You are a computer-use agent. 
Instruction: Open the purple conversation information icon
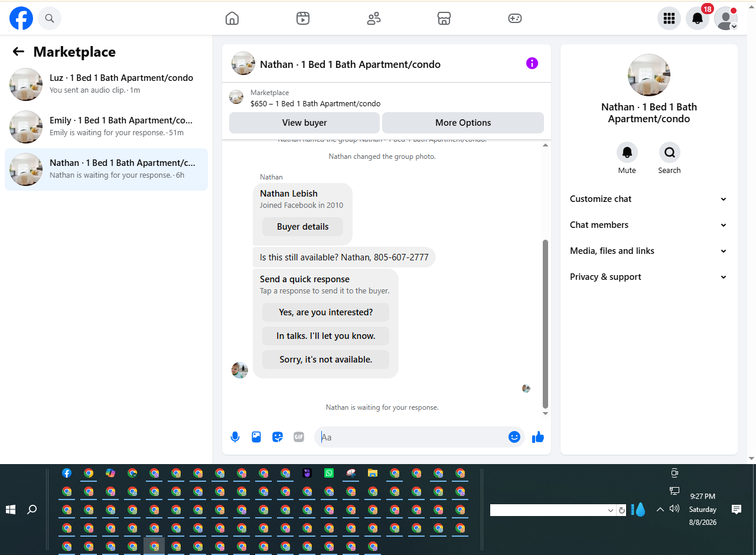(x=532, y=63)
